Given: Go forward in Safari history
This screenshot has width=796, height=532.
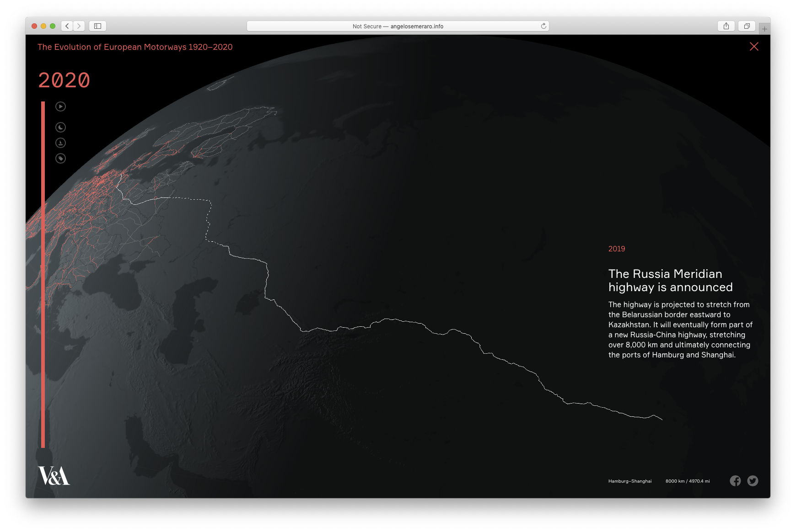Looking at the screenshot, I should click(x=79, y=26).
